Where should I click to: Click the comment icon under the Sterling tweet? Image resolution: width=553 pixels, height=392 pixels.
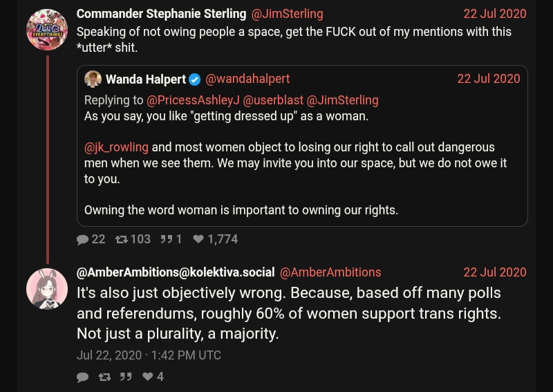[83, 239]
